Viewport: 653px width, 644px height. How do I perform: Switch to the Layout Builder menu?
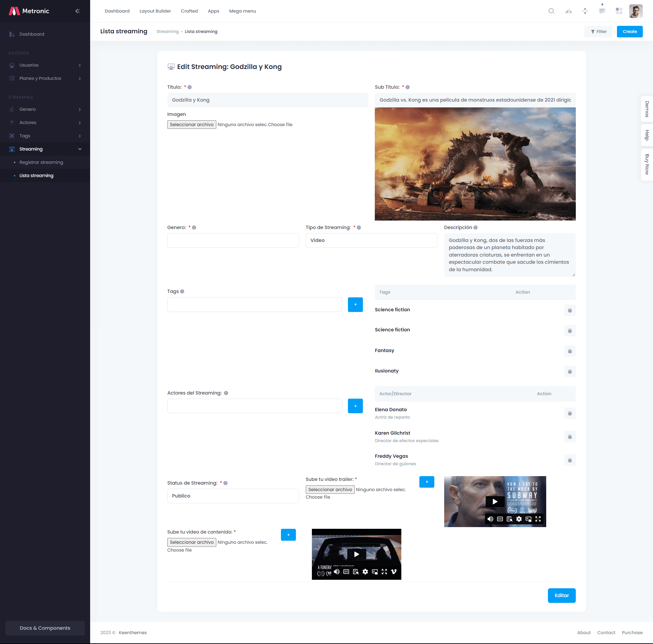155,11
